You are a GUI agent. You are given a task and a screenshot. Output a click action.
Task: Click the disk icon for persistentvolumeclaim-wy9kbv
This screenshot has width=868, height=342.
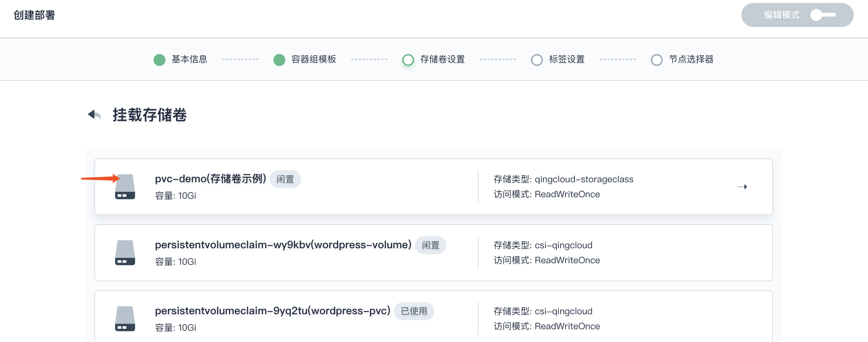(x=125, y=252)
